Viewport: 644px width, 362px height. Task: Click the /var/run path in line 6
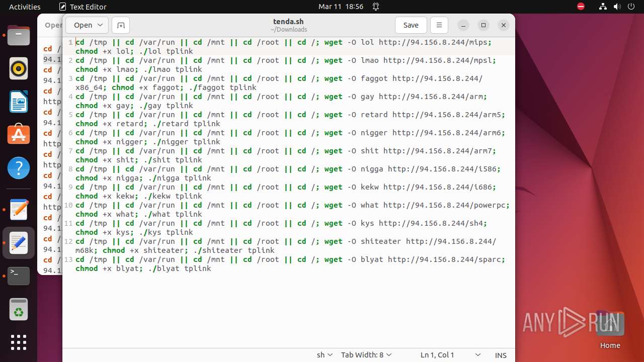pyautogui.click(x=157, y=133)
